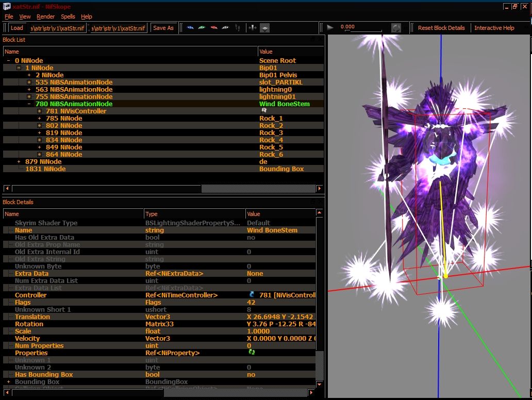
Task: Expand 819 NiNode Rock_3
Action: click(x=39, y=132)
